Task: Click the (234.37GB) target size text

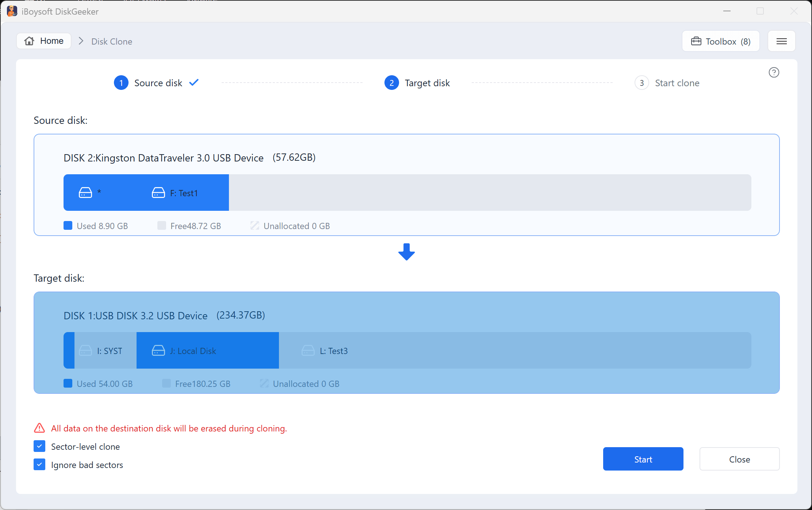Action: [241, 315]
